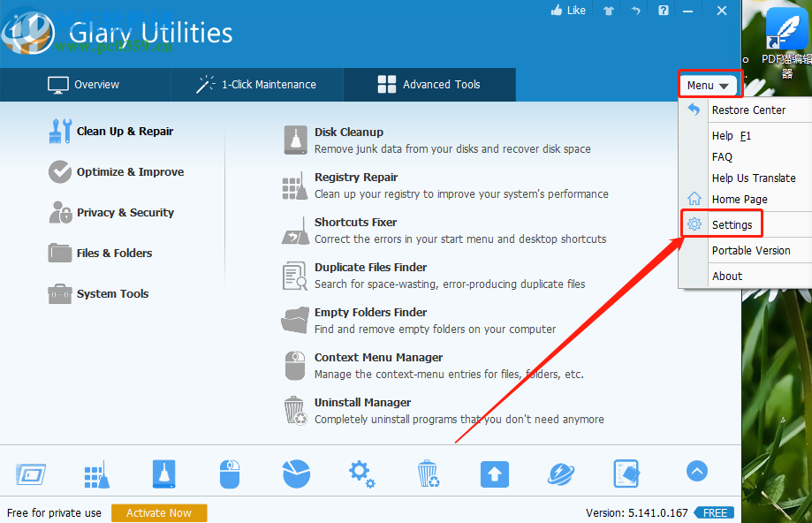Click the double gears icon in dock

[x=362, y=474]
